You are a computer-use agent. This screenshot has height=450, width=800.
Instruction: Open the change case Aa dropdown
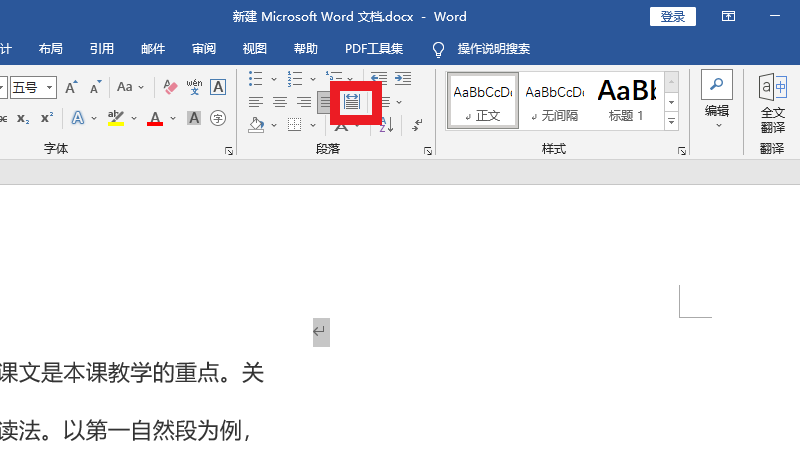point(131,88)
